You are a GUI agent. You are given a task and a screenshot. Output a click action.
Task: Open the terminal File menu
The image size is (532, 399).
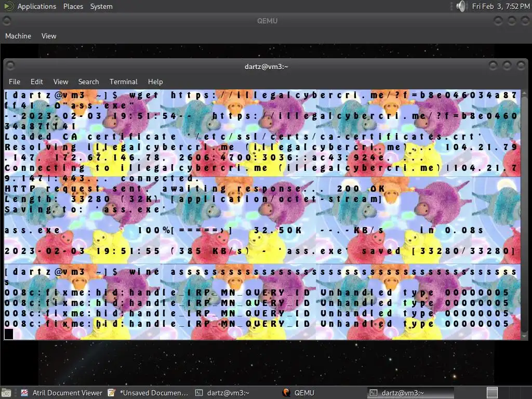click(14, 82)
